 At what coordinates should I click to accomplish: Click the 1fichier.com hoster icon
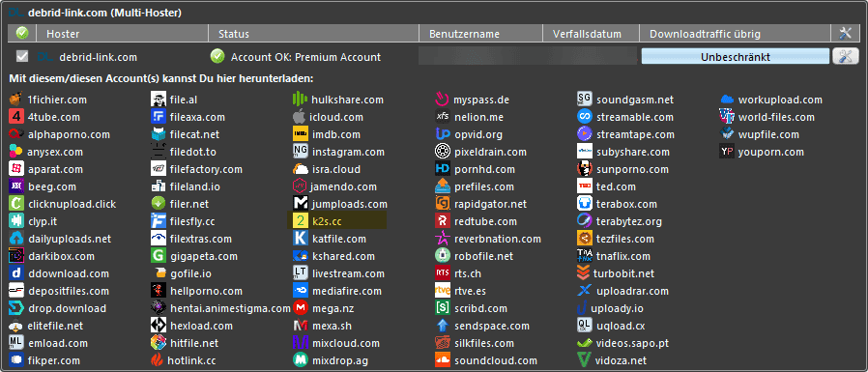[16, 100]
